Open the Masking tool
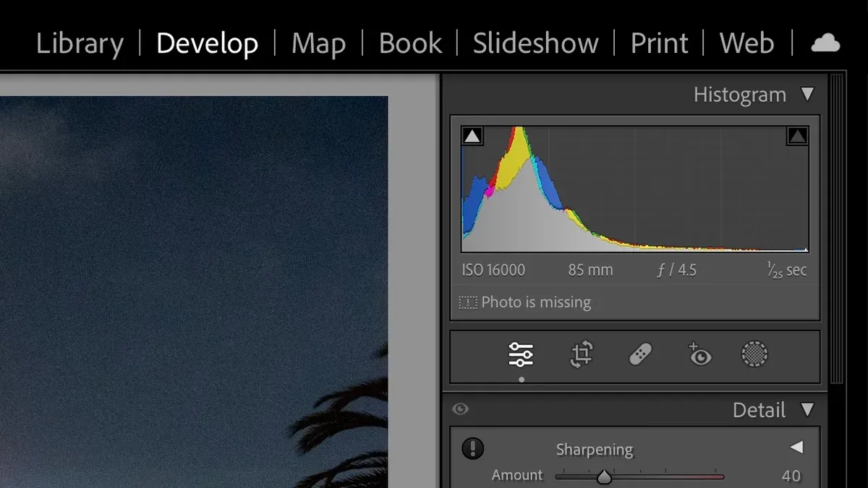868x488 pixels. (x=754, y=354)
